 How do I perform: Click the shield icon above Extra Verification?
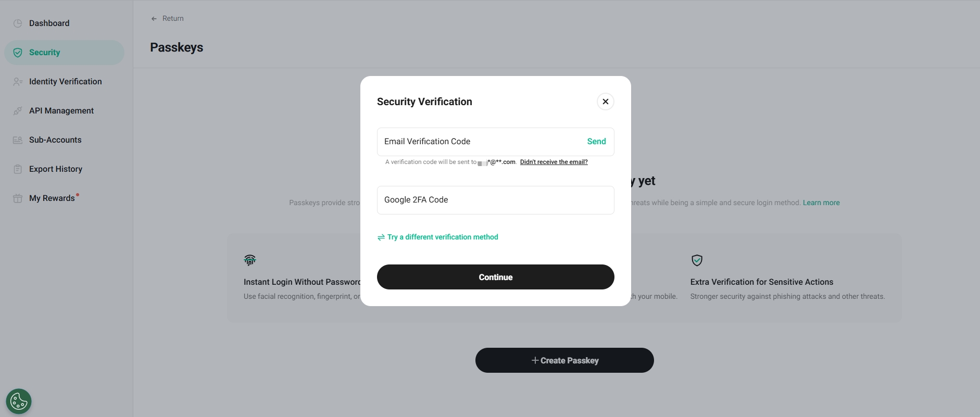pyautogui.click(x=697, y=260)
